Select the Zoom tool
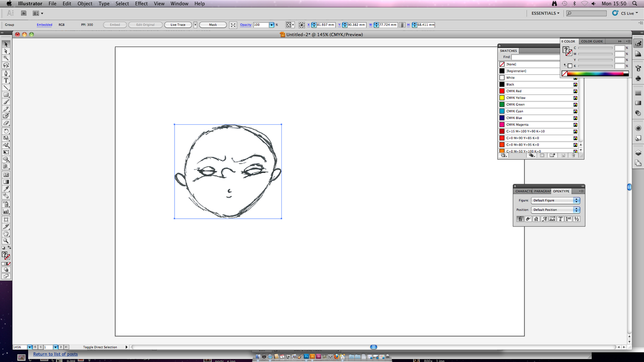Viewport: 644px width, 362px height. click(x=6, y=241)
